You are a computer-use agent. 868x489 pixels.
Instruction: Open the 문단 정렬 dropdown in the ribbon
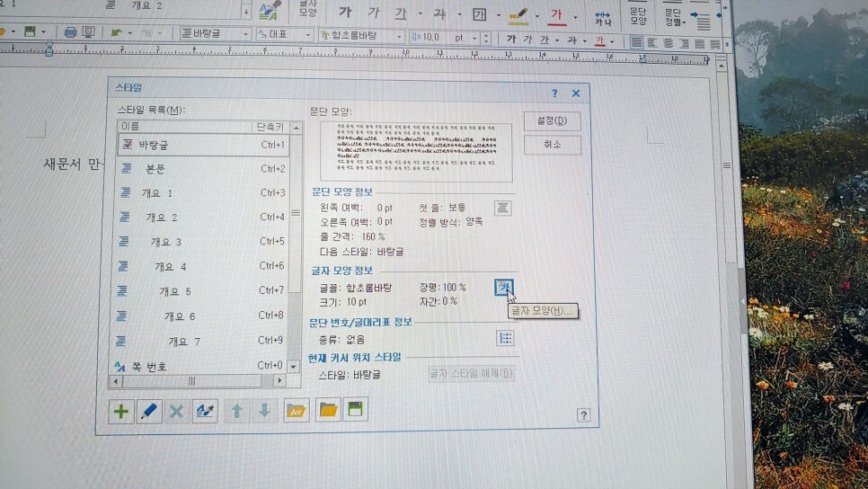click(x=675, y=16)
